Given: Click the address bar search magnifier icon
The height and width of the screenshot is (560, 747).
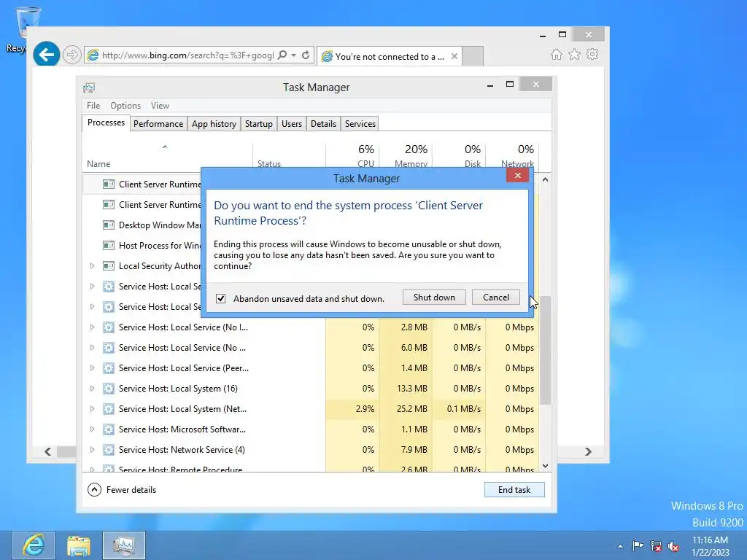Looking at the screenshot, I should coord(282,55).
